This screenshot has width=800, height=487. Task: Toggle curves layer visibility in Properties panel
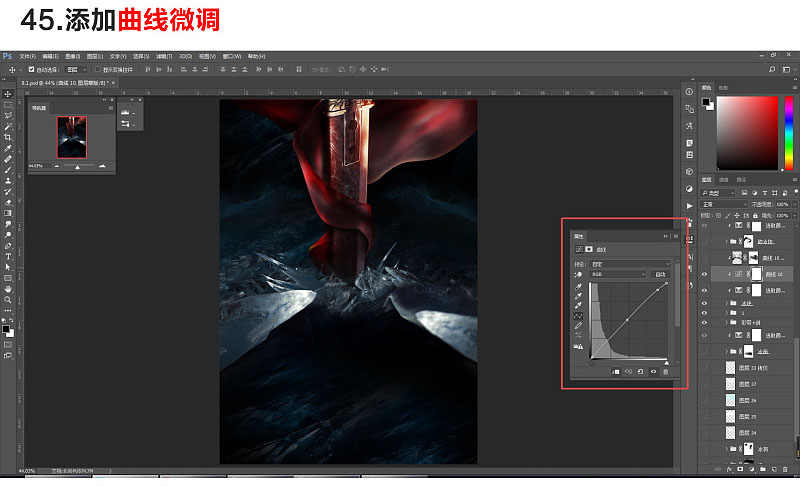click(x=653, y=372)
